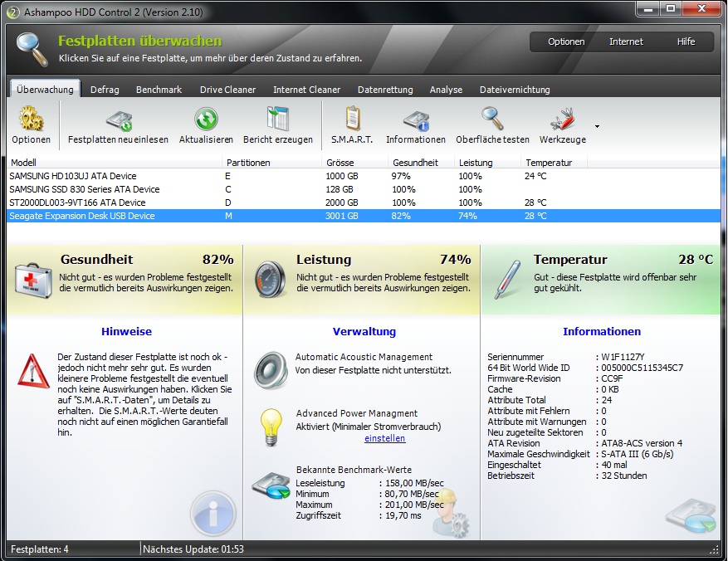This screenshot has width=728, height=561.
Task: Sort drives by the Modell column header
Action: 115,163
